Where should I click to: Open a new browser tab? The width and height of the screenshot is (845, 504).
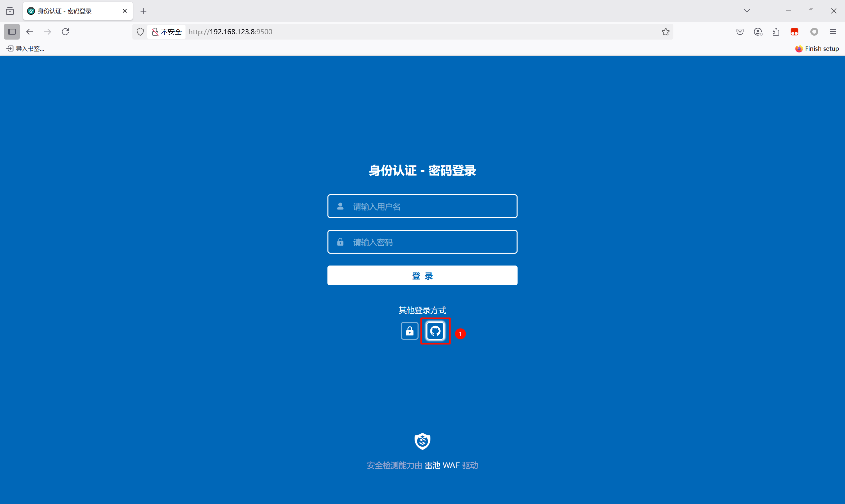click(143, 11)
